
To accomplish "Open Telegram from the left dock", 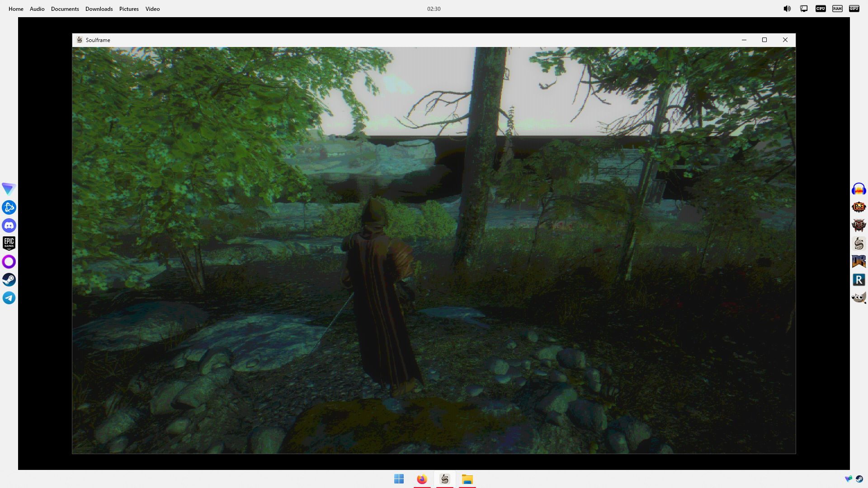I will [x=9, y=298].
